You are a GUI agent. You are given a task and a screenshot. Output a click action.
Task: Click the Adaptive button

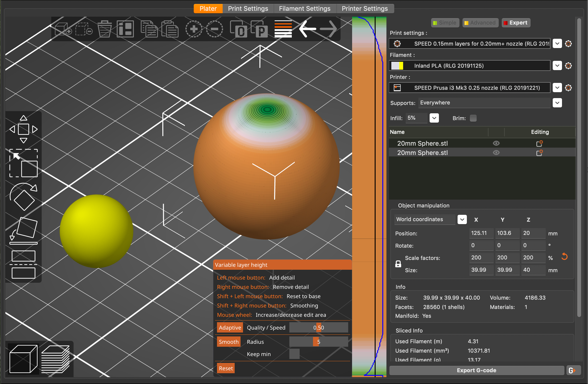[230, 328]
